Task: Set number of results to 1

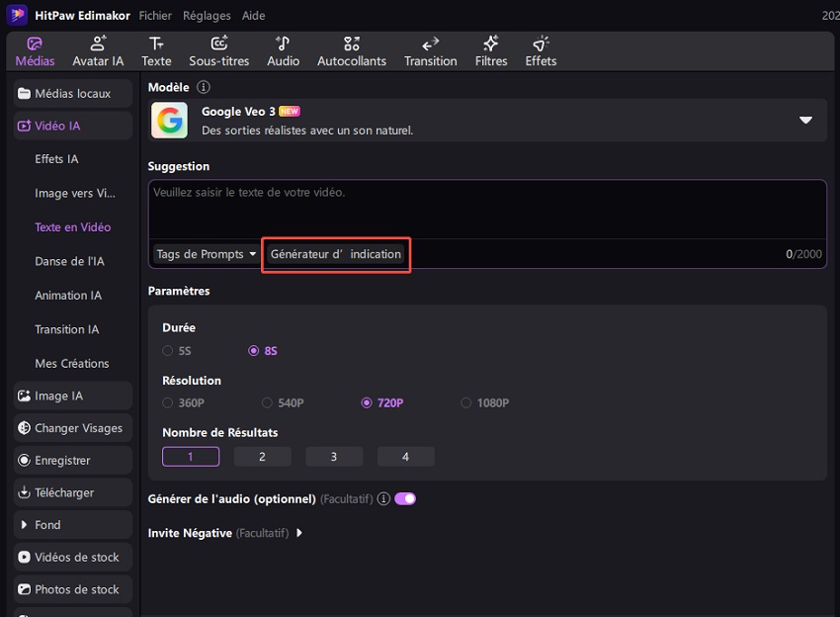Action: [191, 457]
